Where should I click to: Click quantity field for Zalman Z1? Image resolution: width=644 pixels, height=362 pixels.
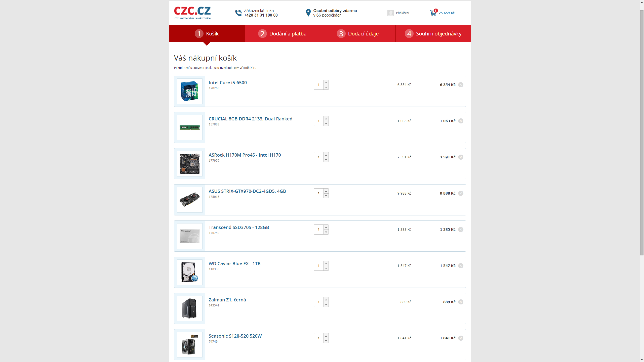click(319, 302)
